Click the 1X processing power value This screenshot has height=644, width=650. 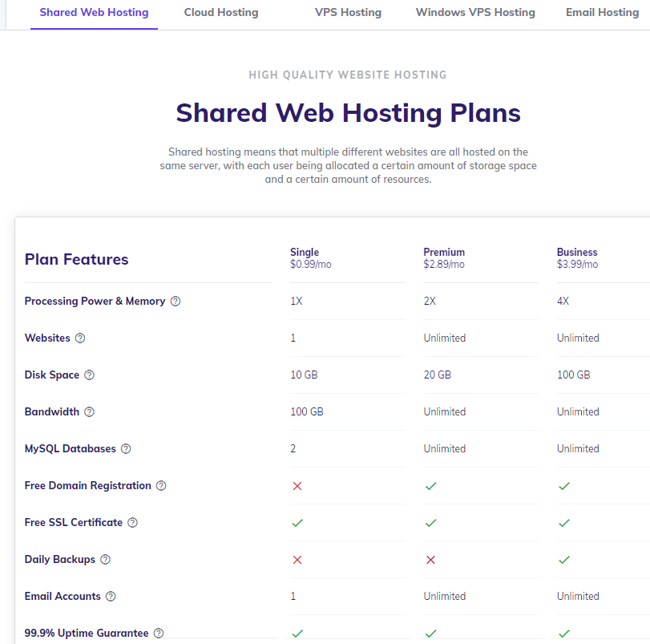tap(297, 301)
